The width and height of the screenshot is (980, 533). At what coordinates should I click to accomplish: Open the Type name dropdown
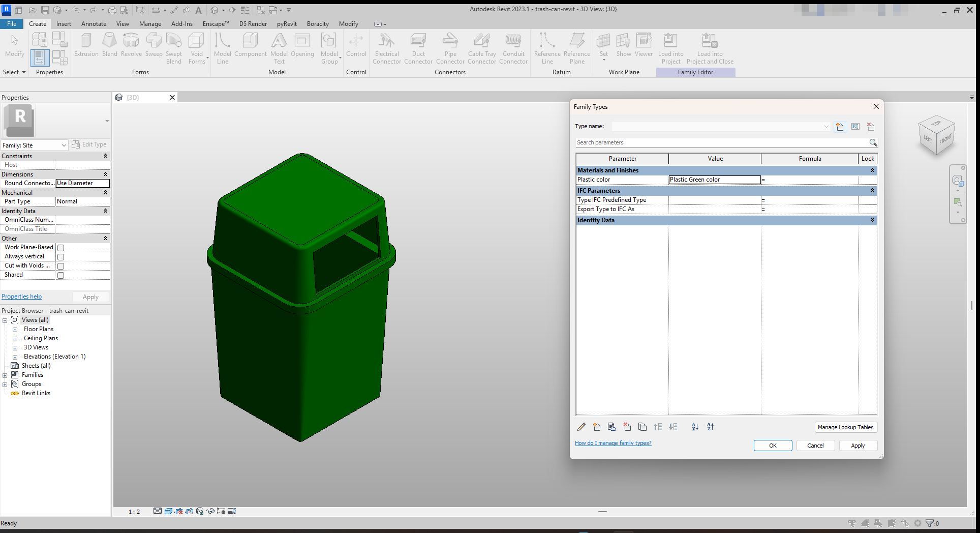point(826,127)
